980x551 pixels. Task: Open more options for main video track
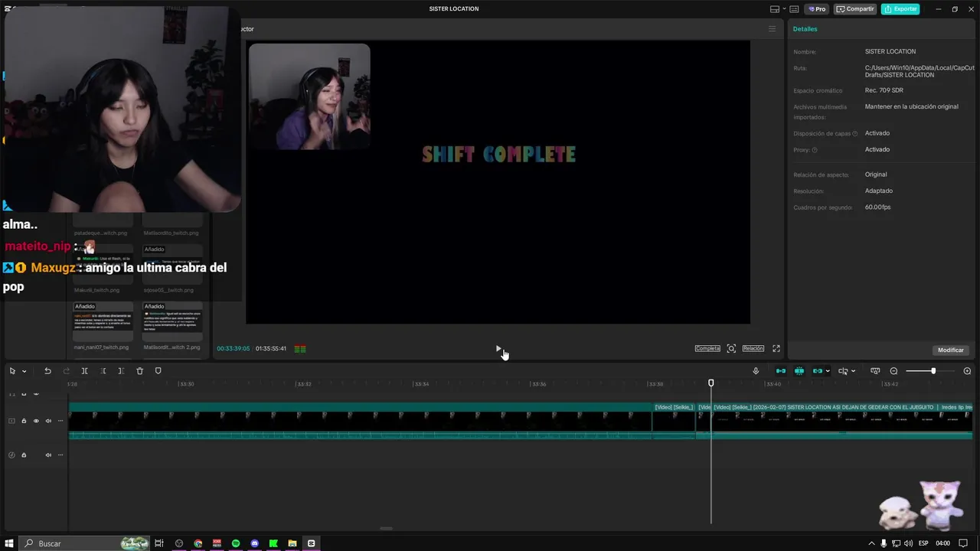[x=60, y=421]
